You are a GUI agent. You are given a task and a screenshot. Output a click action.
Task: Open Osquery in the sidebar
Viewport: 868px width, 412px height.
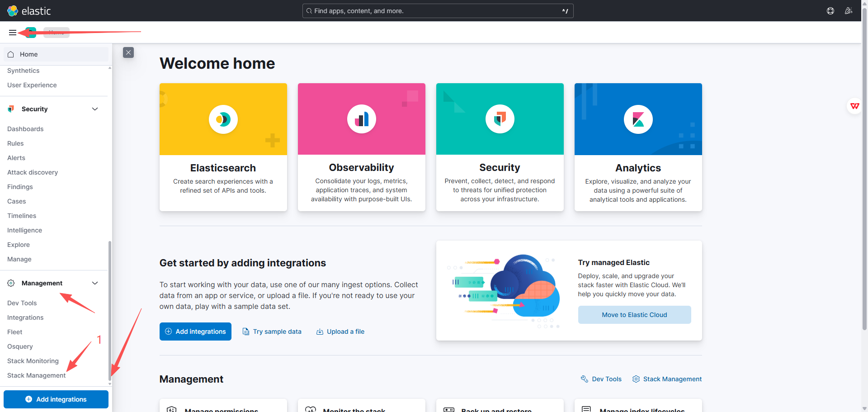pos(20,346)
